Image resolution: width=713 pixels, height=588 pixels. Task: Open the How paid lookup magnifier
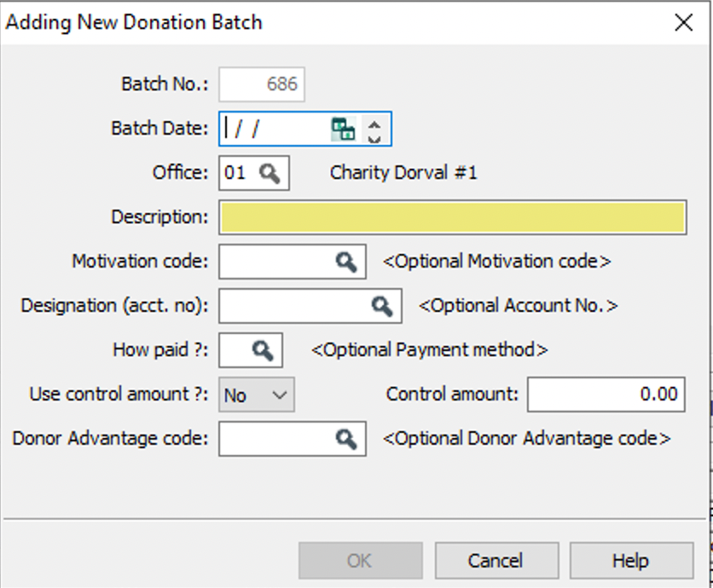[263, 350]
